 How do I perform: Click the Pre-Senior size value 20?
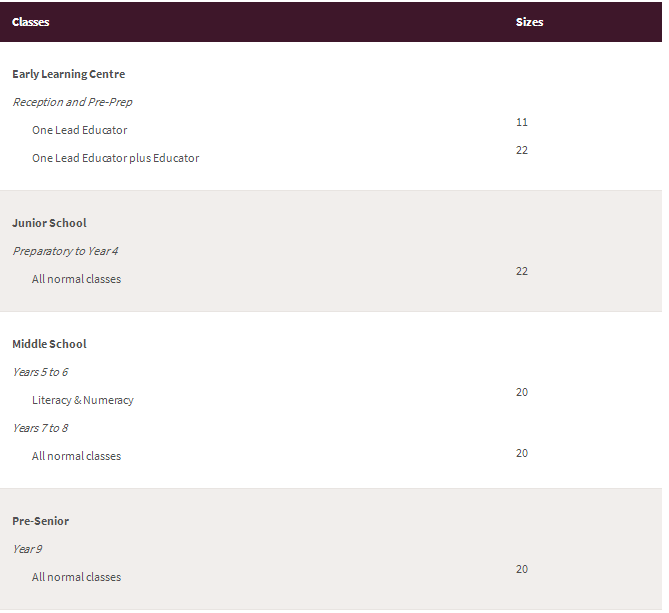pos(522,569)
